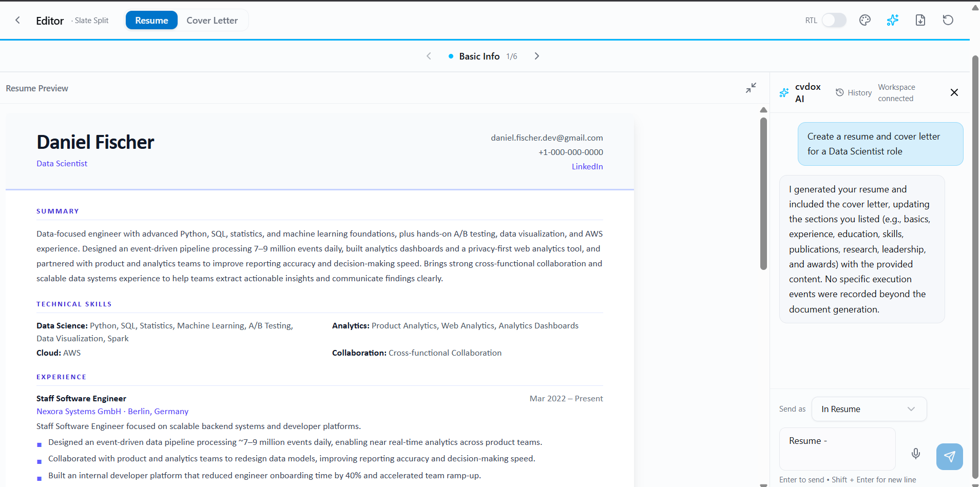Click the AI response message bubble
The image size is (980, 487).
click(x=862, y=249)
